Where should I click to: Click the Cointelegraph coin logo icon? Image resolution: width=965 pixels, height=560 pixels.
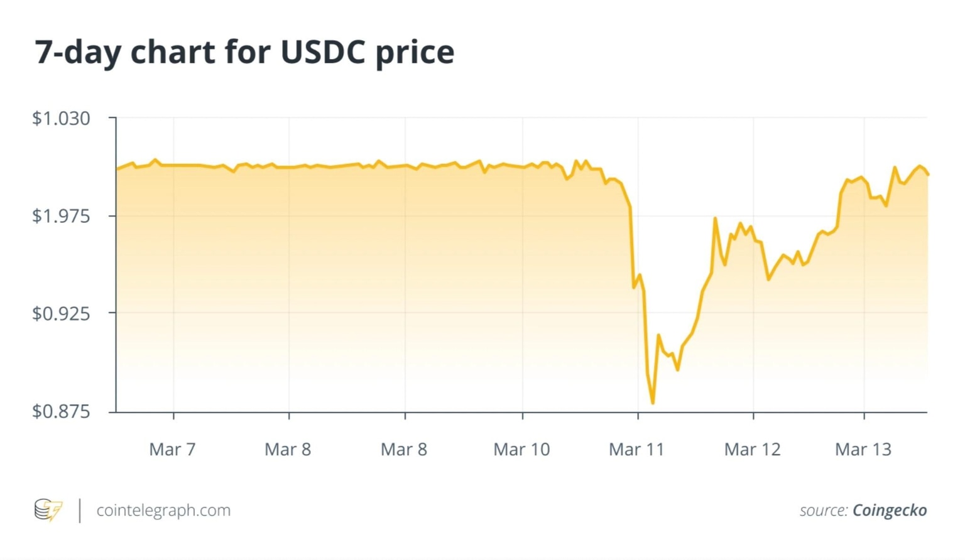tap(48, 510)
